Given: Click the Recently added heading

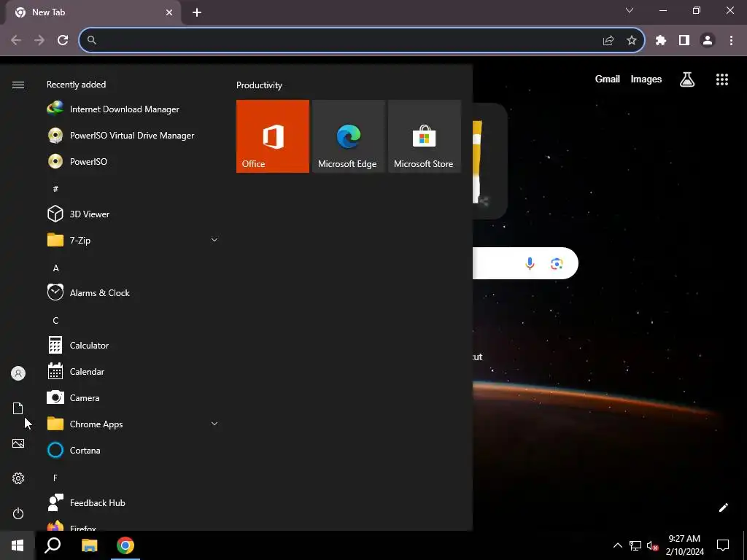Looking at the screenshot, I should (76, 85).
